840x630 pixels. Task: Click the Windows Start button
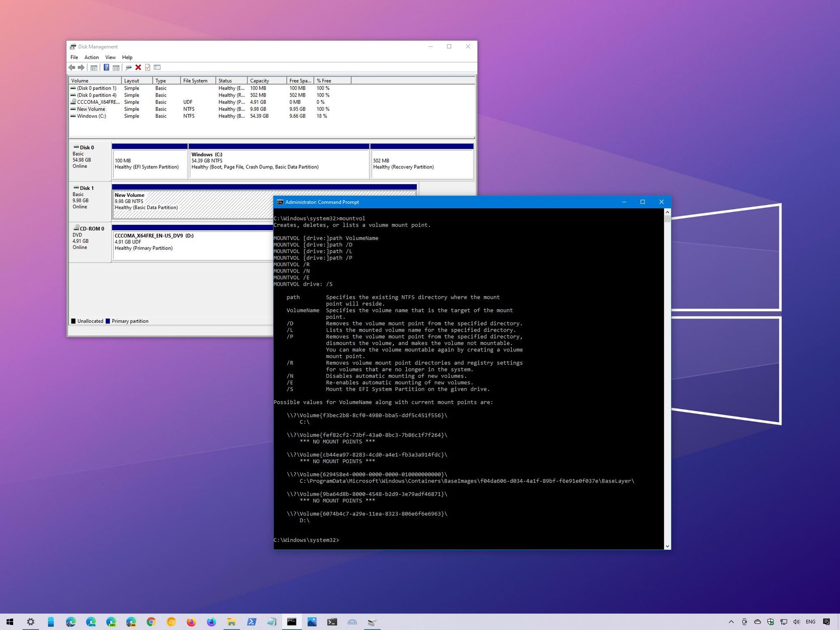click(9, 622)
